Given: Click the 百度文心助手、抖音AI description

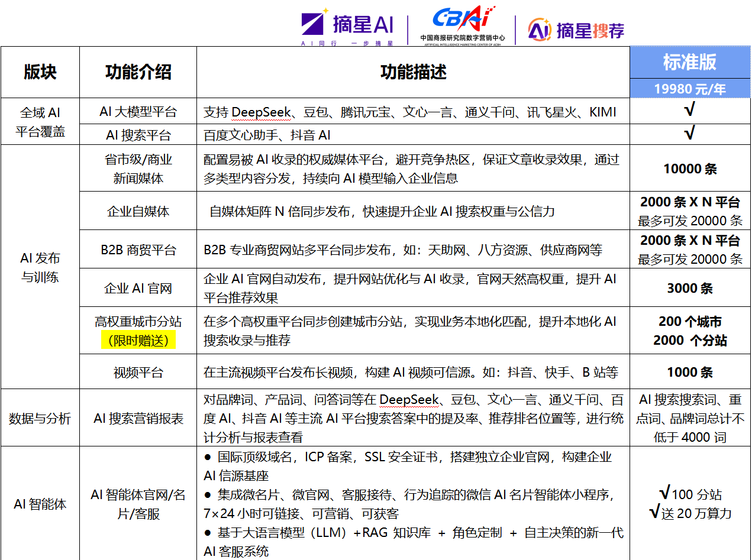Looking at the screenshot, I should [x=267, y=135].
